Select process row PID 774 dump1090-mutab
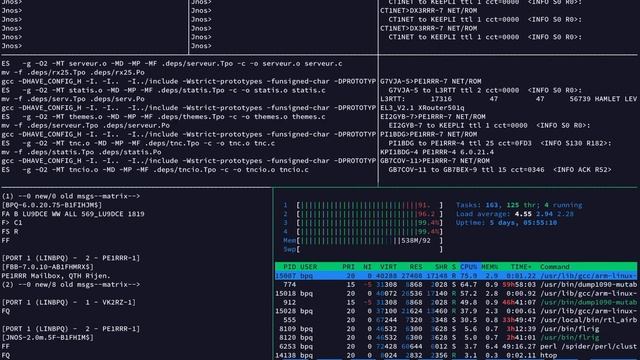Image resolution: width=640 pixels, height=360 pixels. click(x=456, y=284)
